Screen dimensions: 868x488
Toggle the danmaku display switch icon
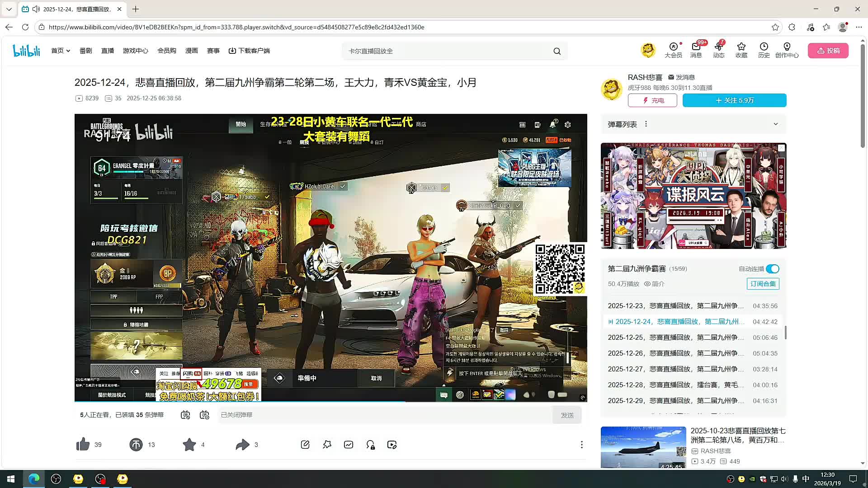(x=185, y=415)
